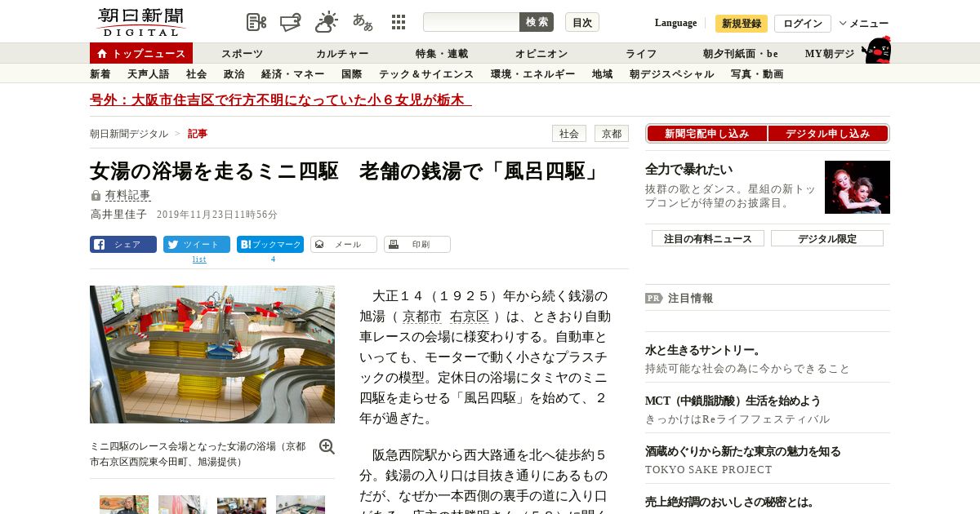980x514 pixels.
Task: Print the article via 印刷
Action: click(x=417, y=244)
